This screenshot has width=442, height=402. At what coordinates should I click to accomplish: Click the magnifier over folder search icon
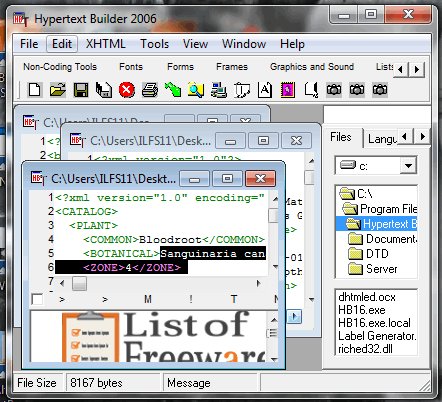(x=196, y=90)
